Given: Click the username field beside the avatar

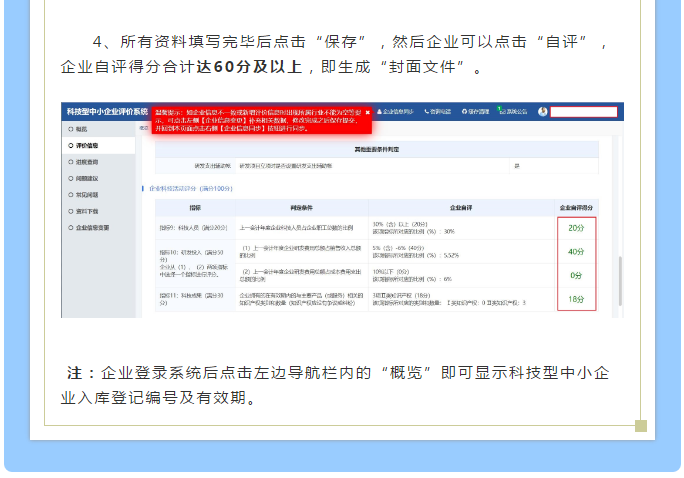Looking at the screenshot, I should (x=583, y=112).
